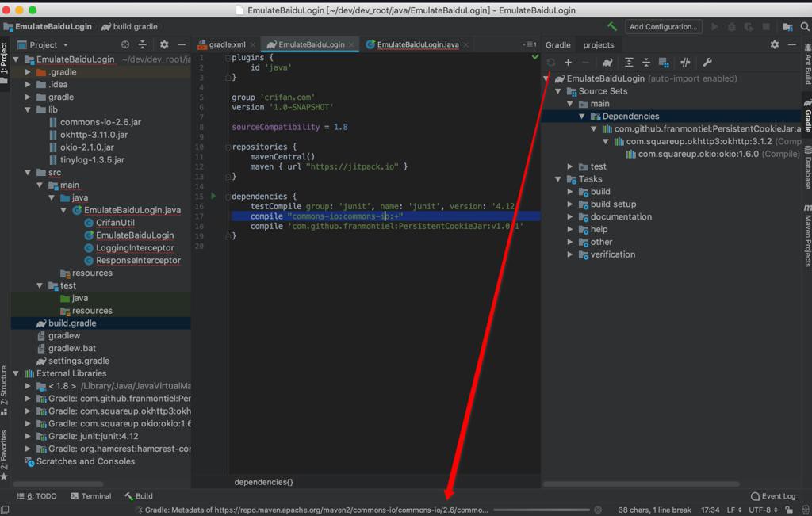Click Attach Gradle project plus icon
812x516 pixels.
coord(568,63)
